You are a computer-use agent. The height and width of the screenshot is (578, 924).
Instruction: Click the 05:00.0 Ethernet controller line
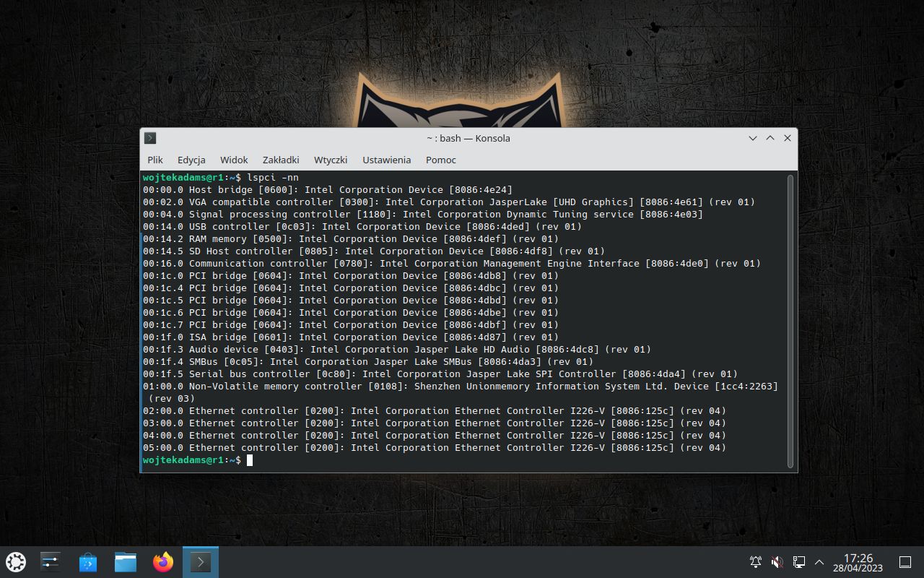tap(435, 447)
